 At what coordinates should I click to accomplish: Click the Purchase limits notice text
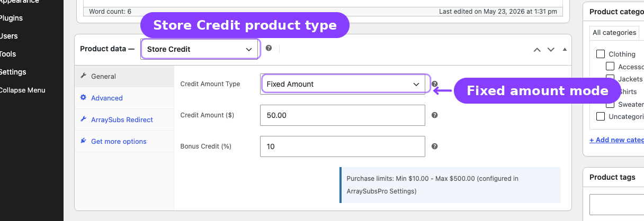coord(433,185)
